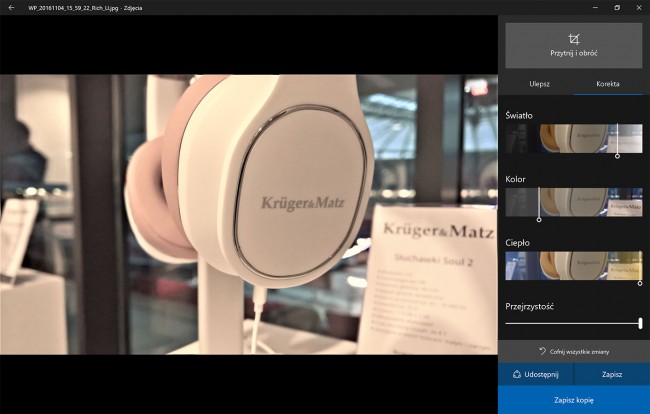Adjust the Światło light slider handle
This screenshot has width=650, height=414.
pos(617,156)
